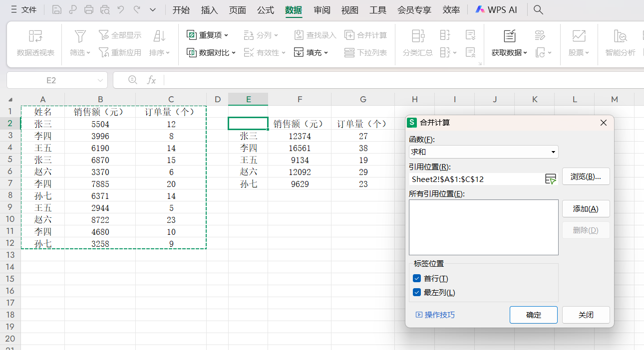
Task: Switch to the 审阅 ribbon tab
Action: pyautogui.click(x=321, y=9)
